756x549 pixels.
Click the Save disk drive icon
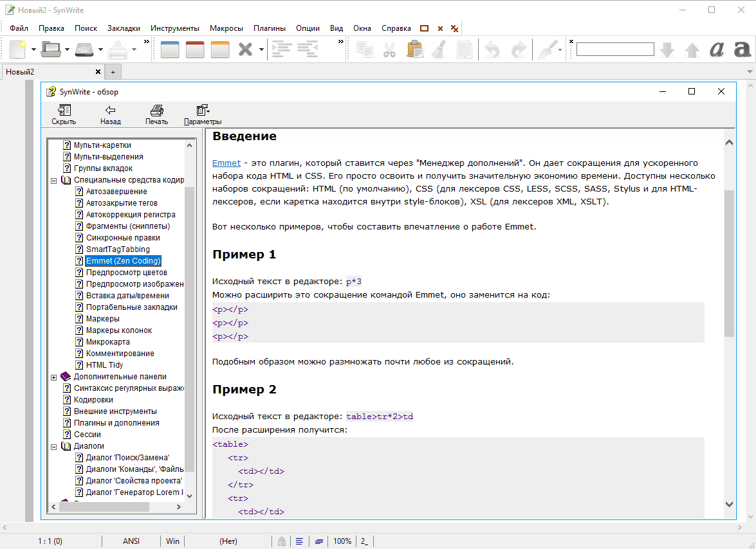(84, 49)
